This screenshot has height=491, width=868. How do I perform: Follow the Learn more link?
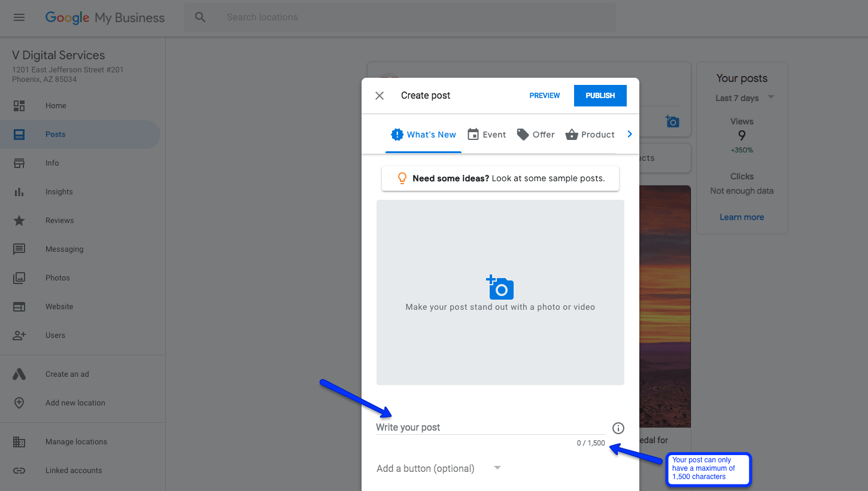pos(742,217)
